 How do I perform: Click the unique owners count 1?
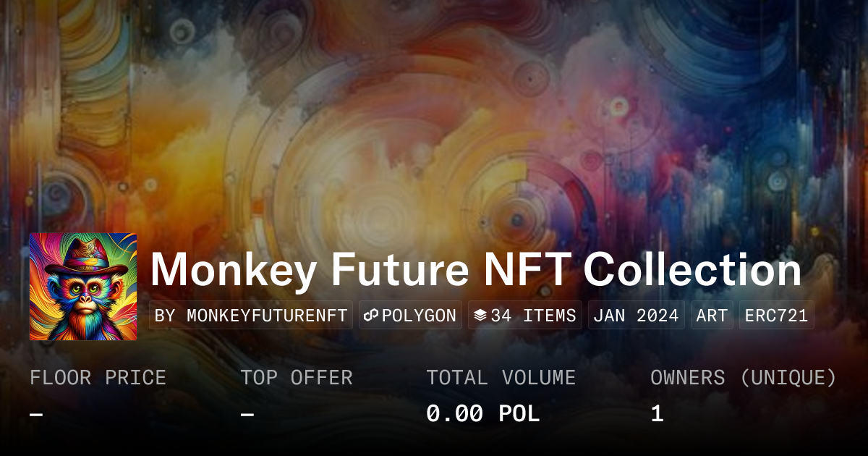tap(657, 414)
